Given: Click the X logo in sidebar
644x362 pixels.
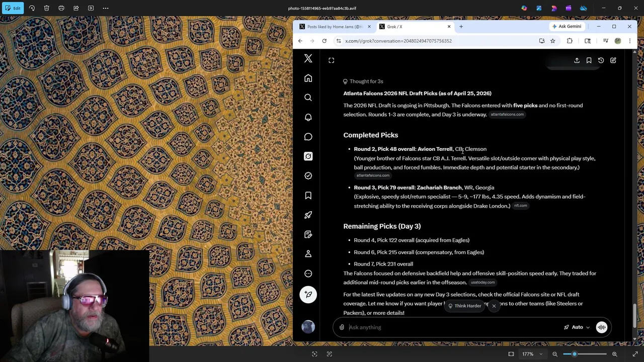Looking at the screenshot, I should coord(308,59).
